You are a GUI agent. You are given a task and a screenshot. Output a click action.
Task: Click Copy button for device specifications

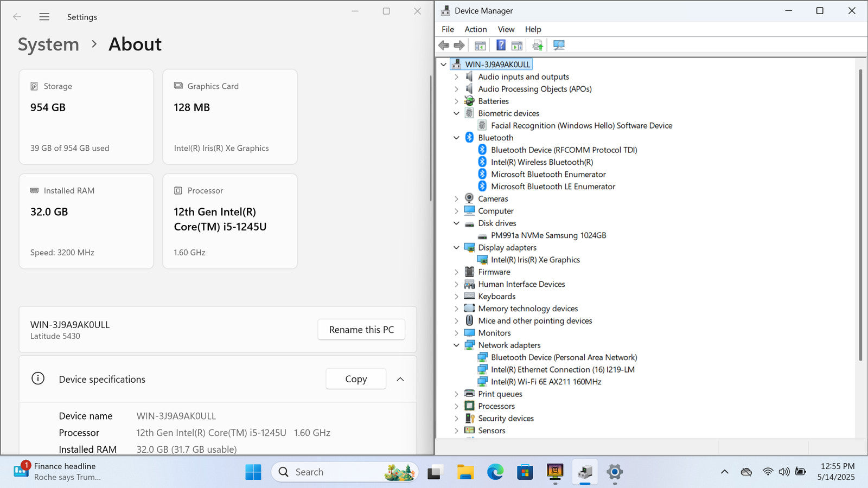[356, 379]
